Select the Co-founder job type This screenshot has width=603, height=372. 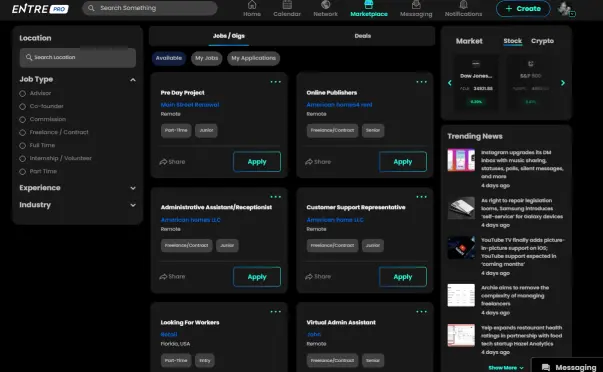[23, 107]
